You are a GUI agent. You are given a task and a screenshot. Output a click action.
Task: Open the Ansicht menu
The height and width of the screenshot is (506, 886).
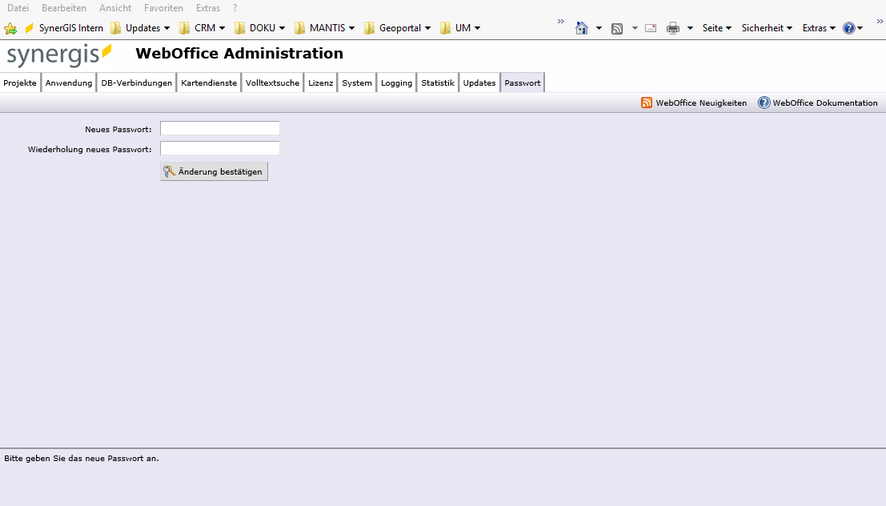click(115, 8)
